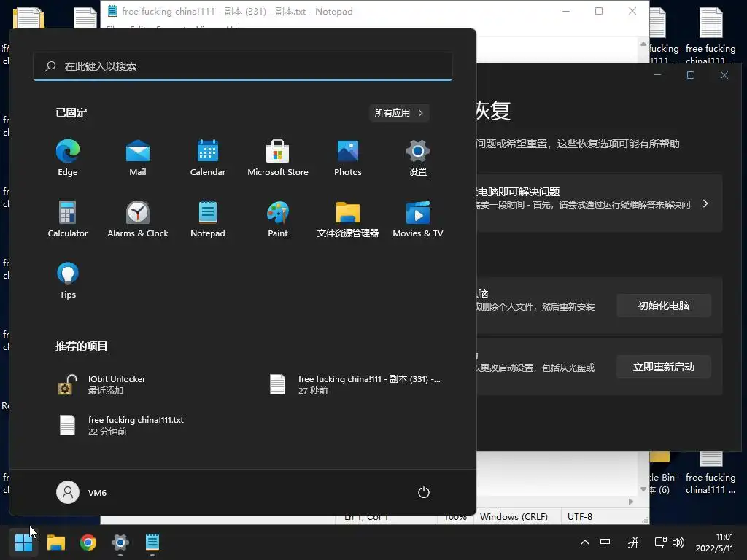
Task: Open Google Chrome from the taskbar
Action: point(88,542)
